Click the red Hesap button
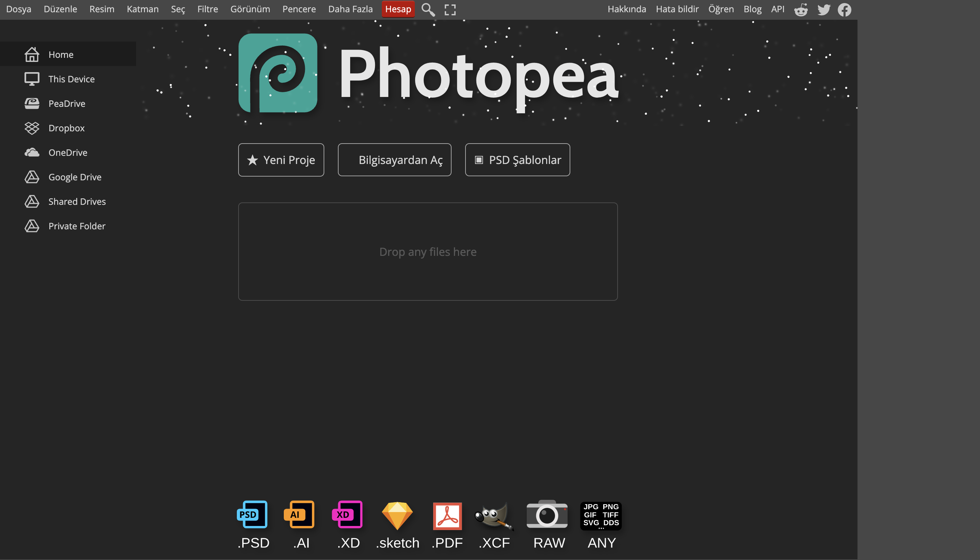Image resolution: width=980 pixels, height=560 pixels. point(398,9)
